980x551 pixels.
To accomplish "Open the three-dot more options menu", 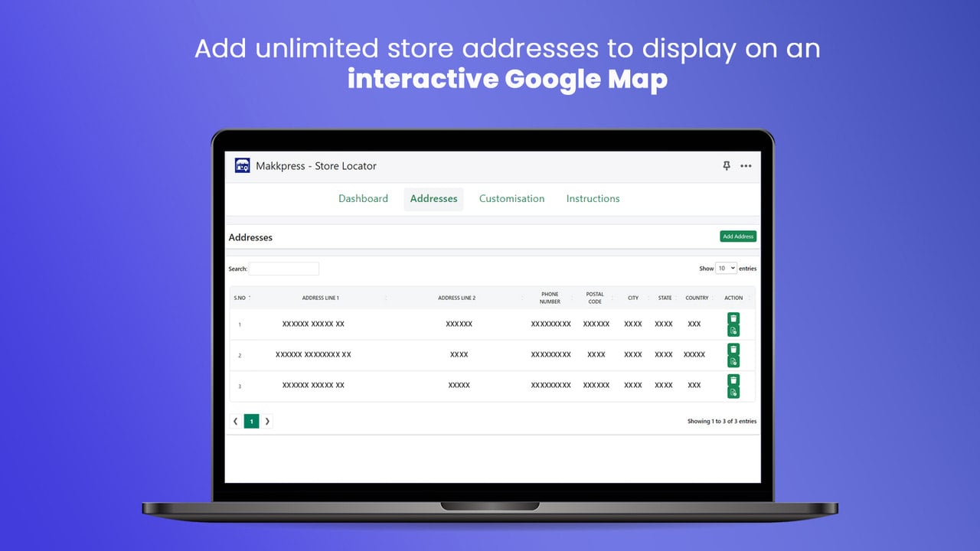I will tap(746, 166).
